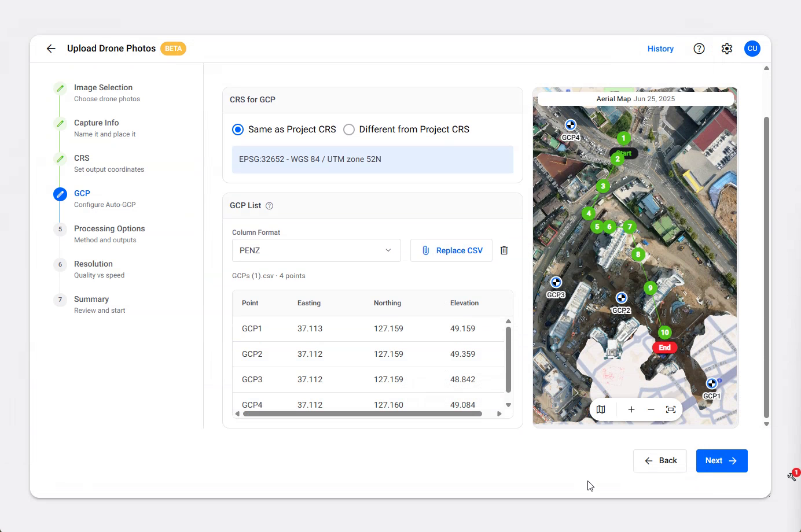Click the Easting column header

click(309, 303)
